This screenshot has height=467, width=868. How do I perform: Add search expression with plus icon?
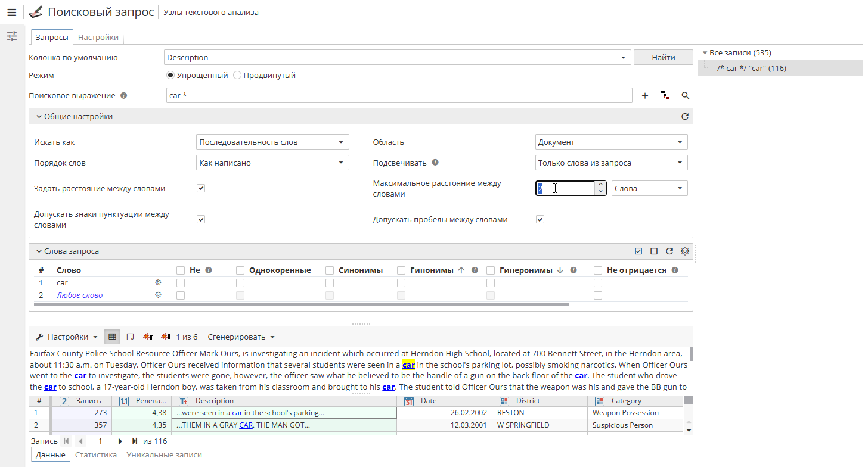pyautogui.click(x=645, y=95)
